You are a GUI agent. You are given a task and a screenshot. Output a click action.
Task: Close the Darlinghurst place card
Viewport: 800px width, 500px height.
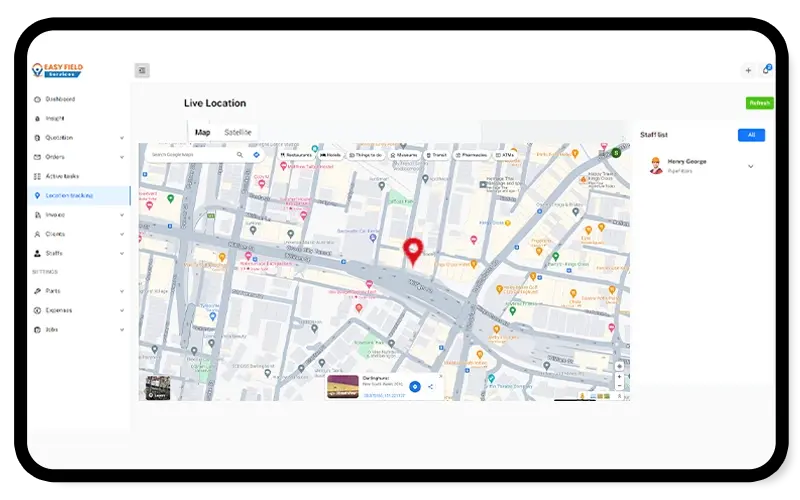point(440,377)
